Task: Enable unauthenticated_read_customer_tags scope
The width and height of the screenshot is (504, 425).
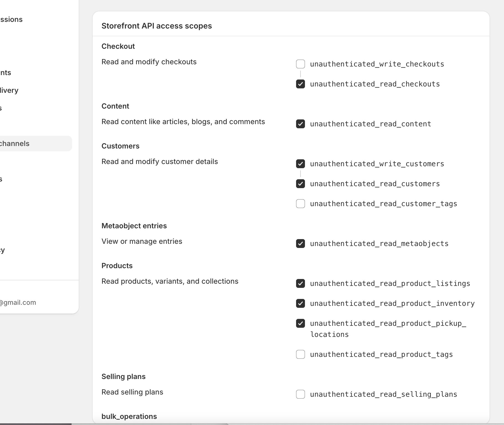Action: point(301,204)
